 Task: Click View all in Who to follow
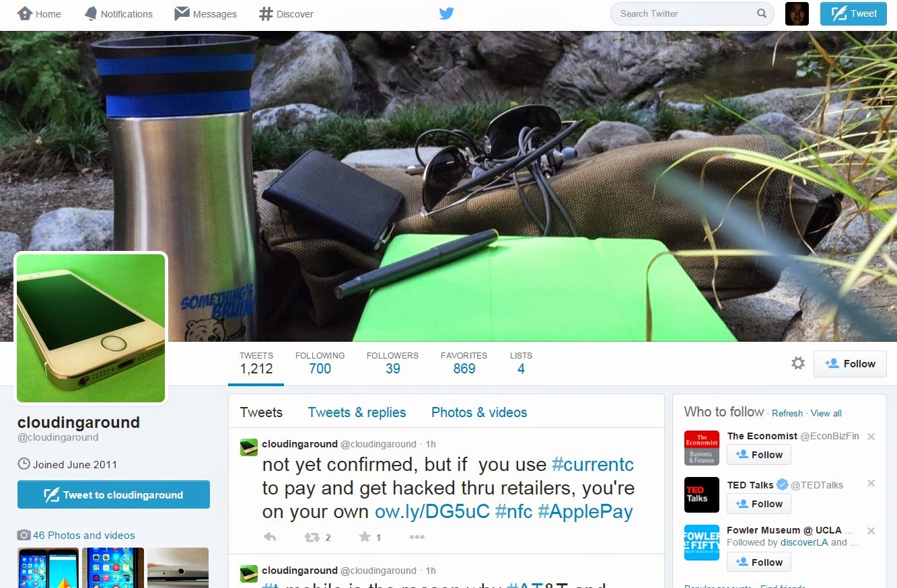826,413
